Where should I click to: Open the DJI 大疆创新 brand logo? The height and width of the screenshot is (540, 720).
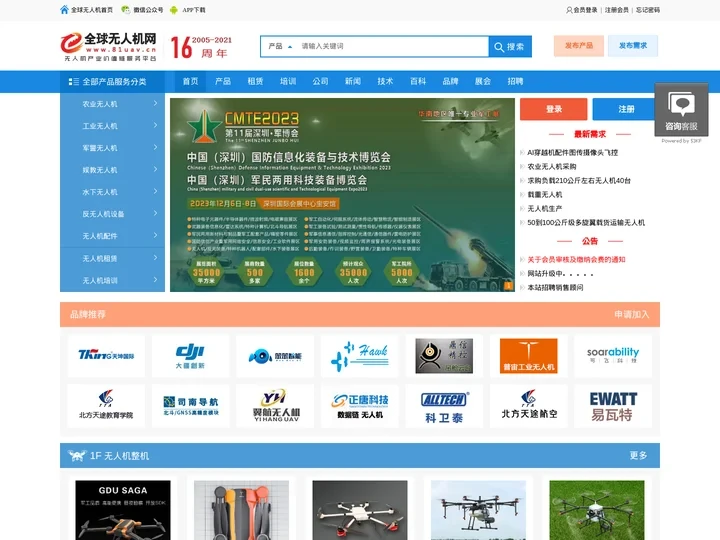coord(190,355)
